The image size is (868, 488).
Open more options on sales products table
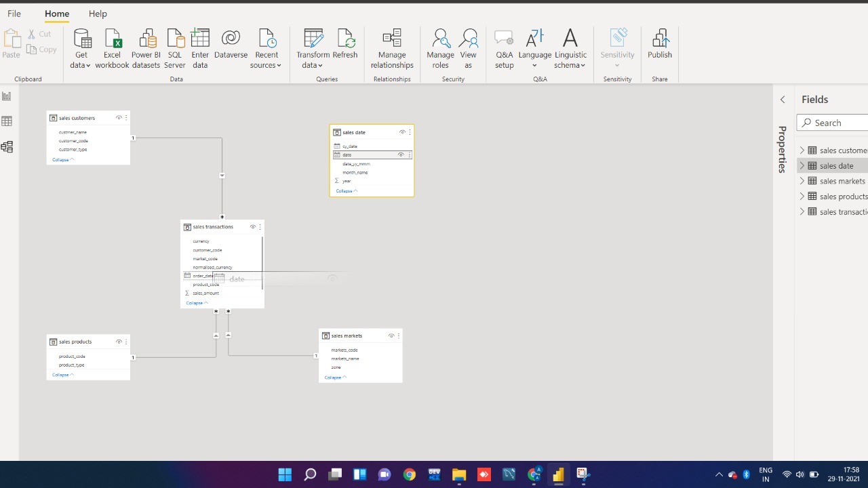126,342
